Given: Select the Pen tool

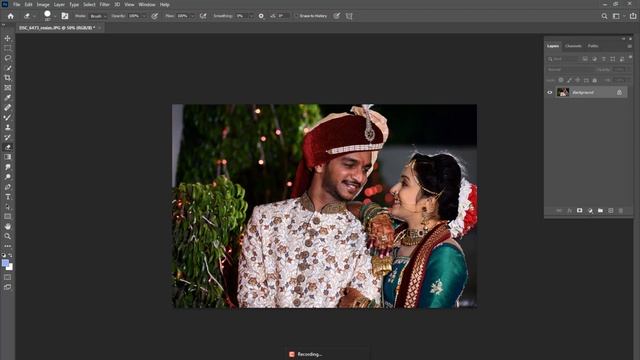Looking at the screenshot, I should click(x=7, y=187).
